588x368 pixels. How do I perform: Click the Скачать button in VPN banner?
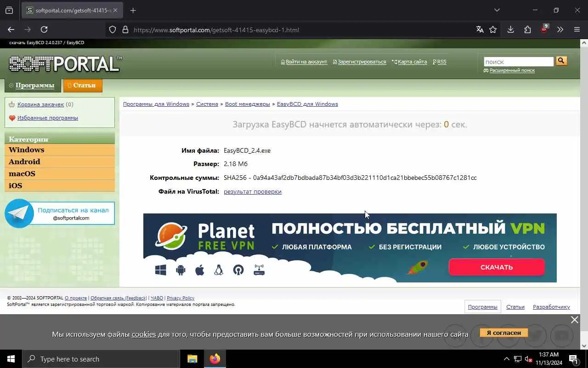[x=497, y=267]
